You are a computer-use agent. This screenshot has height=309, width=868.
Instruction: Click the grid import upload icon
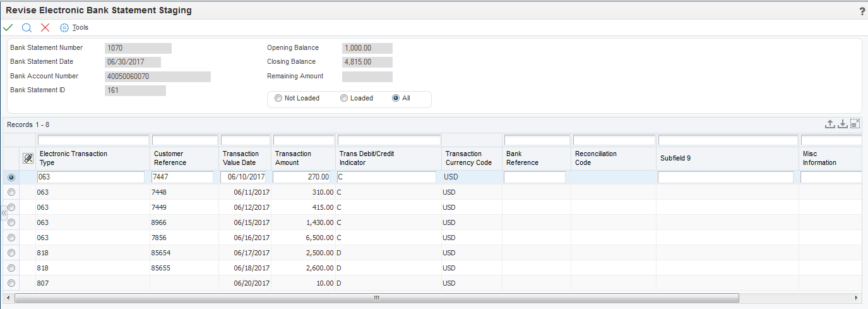[831, 124]
